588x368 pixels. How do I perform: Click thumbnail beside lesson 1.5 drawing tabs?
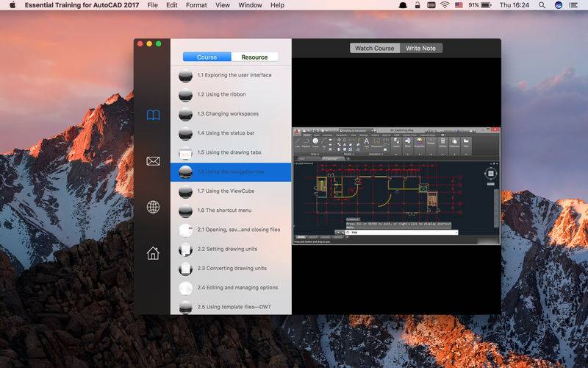pos(186,153)
